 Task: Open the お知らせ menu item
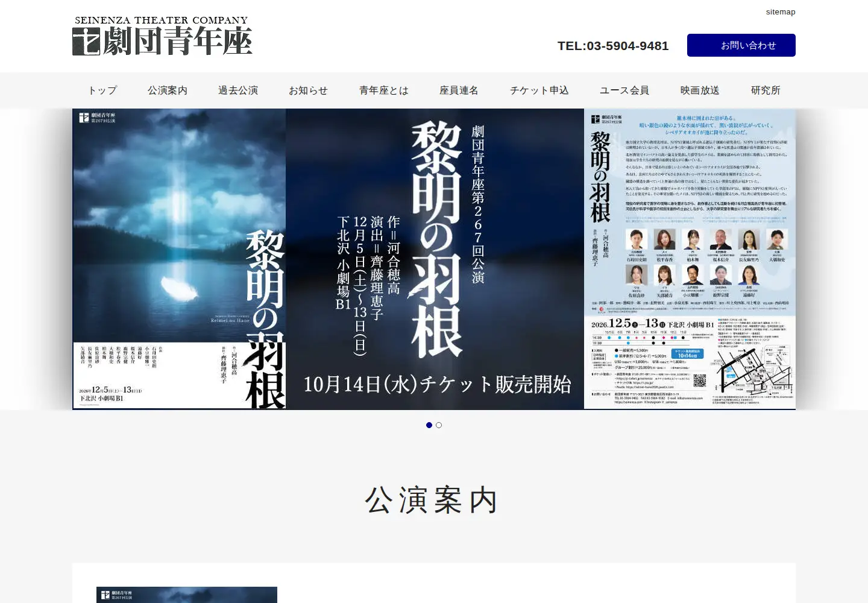[x=308, y=90]
